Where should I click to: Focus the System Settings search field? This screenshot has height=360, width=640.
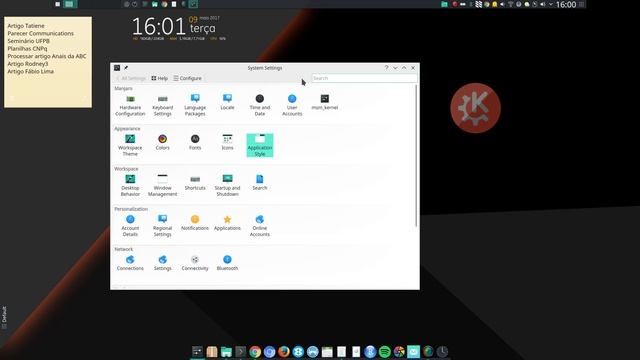pyautogui.click(x=364, y=78)
